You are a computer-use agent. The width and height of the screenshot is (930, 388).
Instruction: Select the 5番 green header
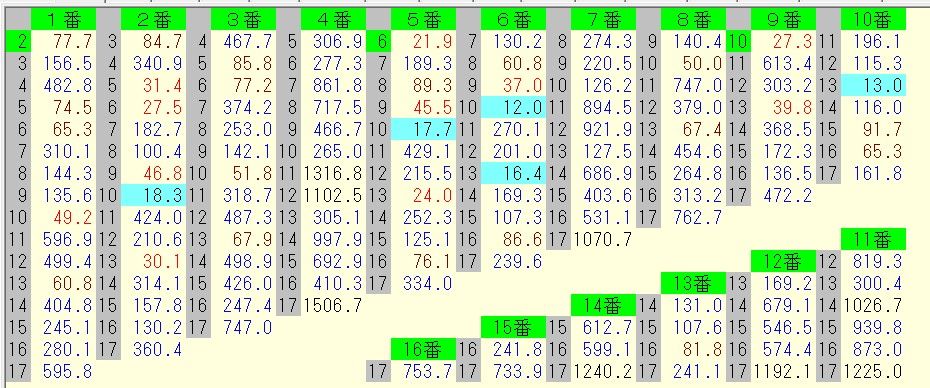(x=423, y=20)
